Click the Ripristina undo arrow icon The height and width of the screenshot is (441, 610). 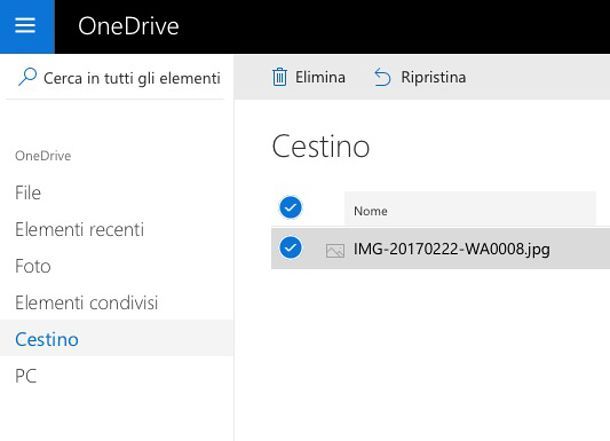[x=382, y=77]
